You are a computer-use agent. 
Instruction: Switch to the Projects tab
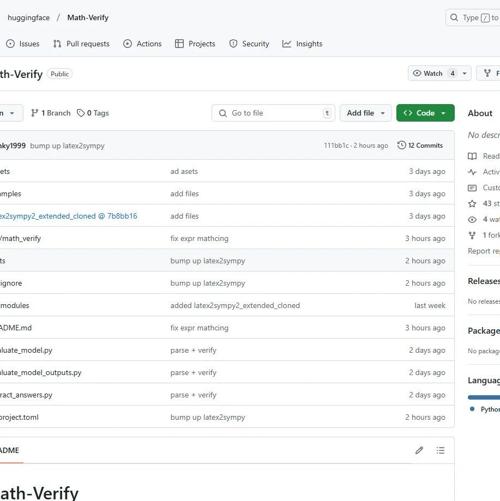(x=195, y=44)
